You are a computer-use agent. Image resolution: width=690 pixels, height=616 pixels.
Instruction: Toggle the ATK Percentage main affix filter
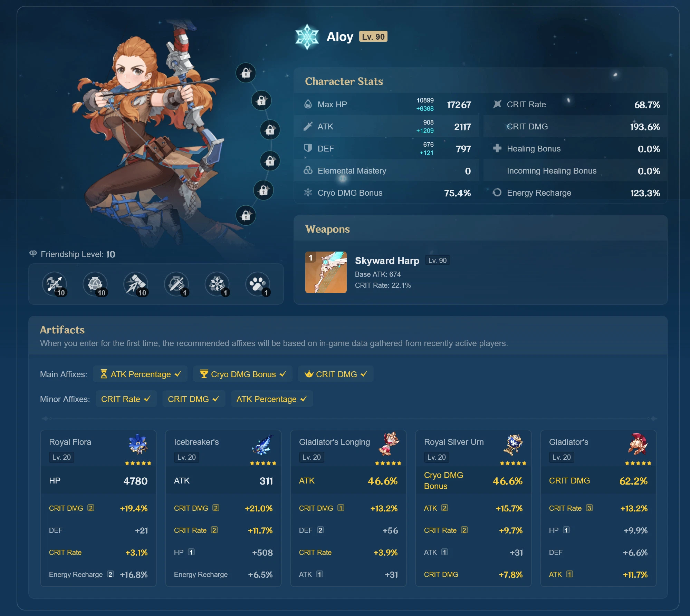coord(140,374)
